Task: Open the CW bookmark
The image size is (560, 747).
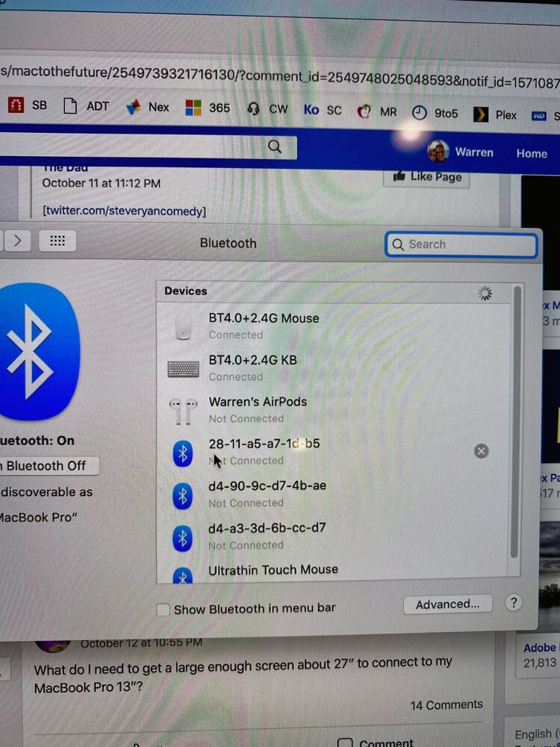Action: point(267,109)
